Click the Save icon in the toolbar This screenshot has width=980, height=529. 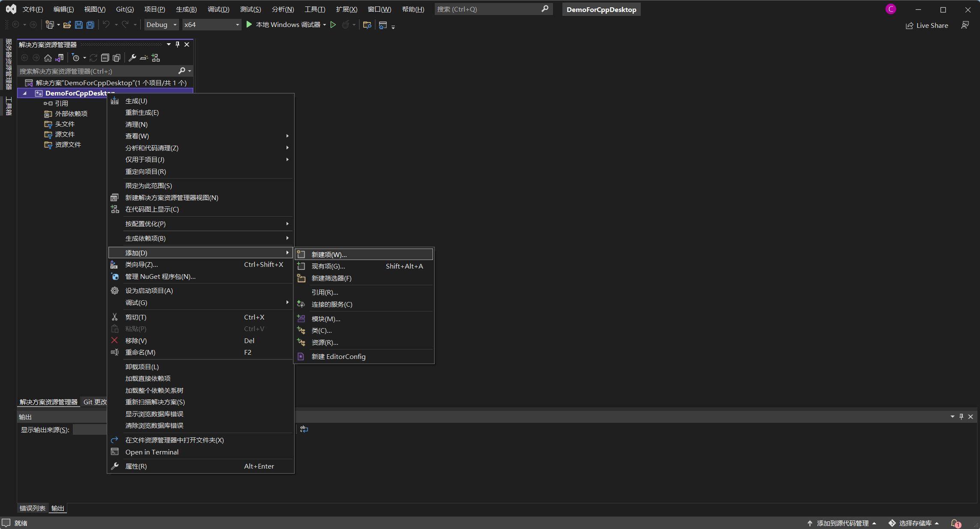(79, 25)
